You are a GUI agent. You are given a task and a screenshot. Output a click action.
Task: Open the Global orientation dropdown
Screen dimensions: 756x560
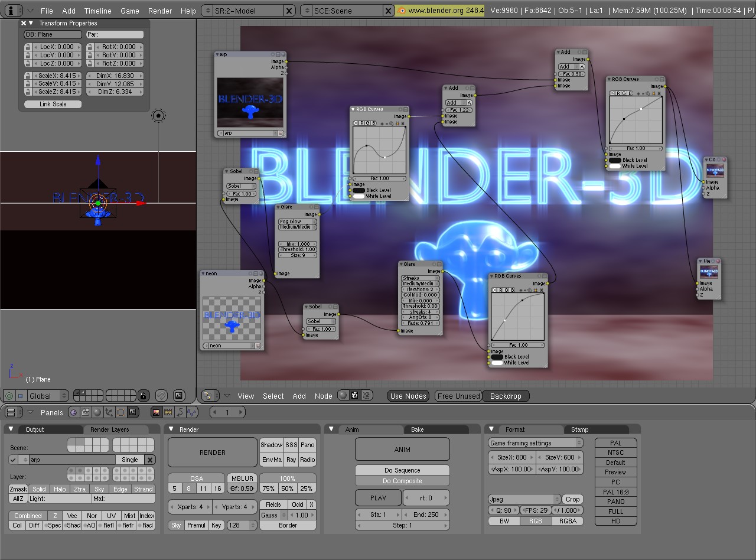[x=48, y=395]
